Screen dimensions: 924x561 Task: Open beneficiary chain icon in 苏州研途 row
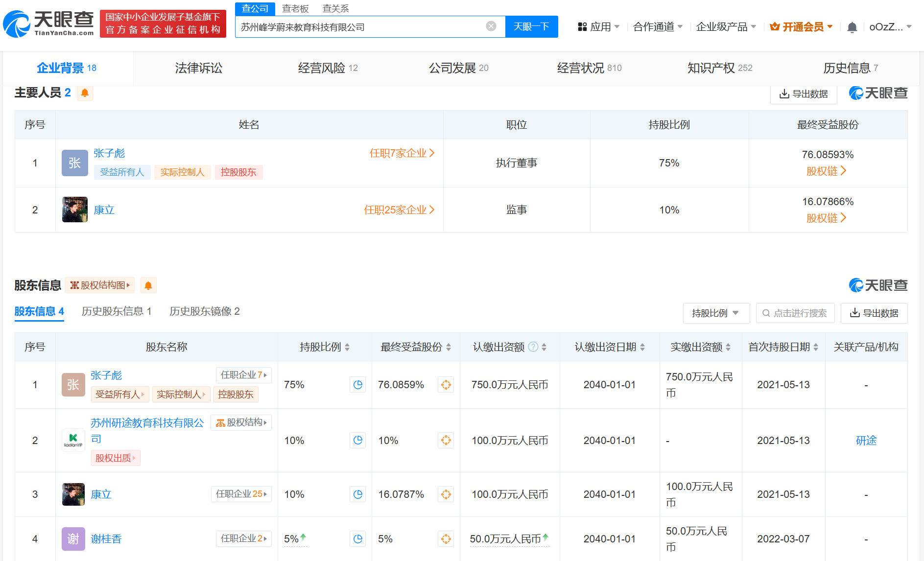tap(446, 440)
